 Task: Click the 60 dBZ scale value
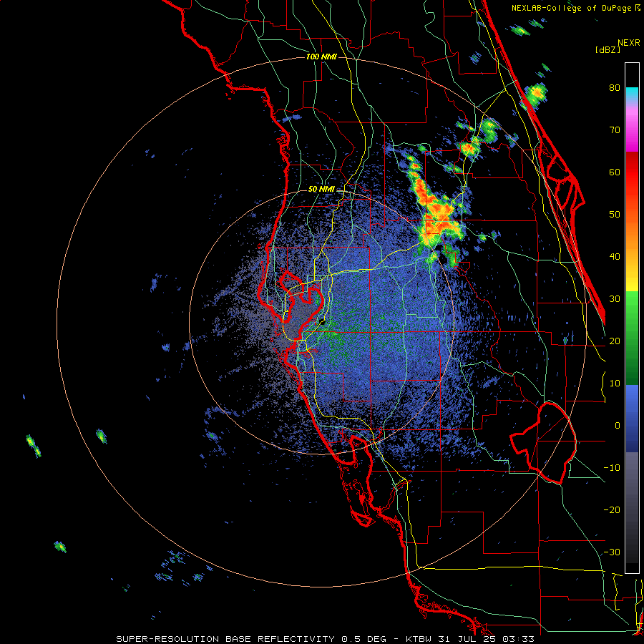click(x=615, y=172)
